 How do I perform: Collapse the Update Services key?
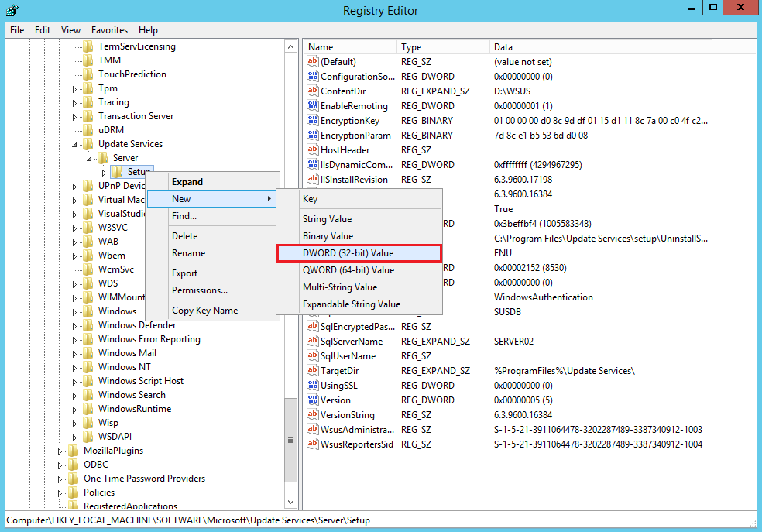click(74, 145)
